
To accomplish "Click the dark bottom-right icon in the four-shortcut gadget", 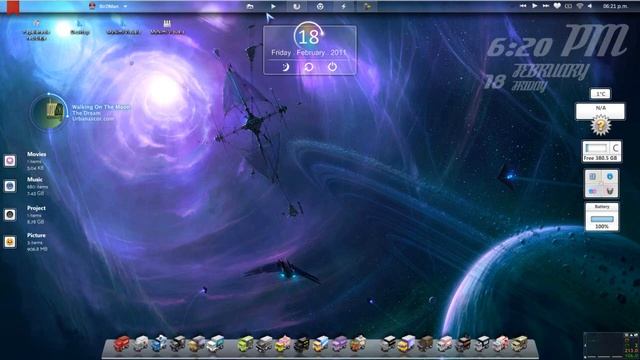I will pos(610,191).
